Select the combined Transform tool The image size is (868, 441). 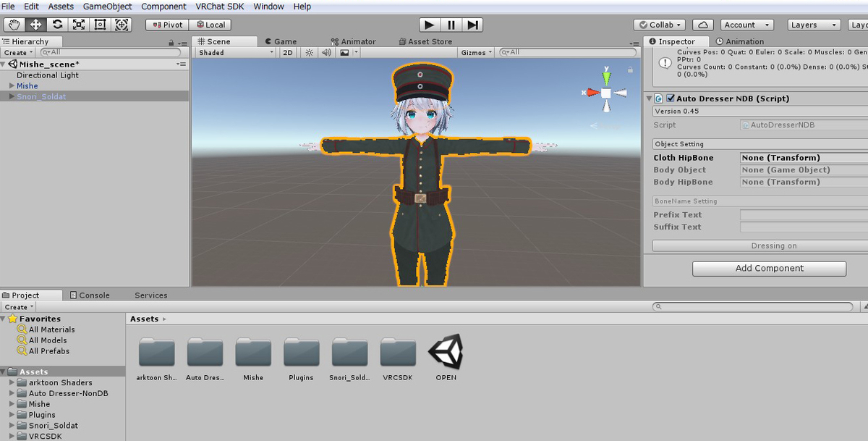pos(122,25)
